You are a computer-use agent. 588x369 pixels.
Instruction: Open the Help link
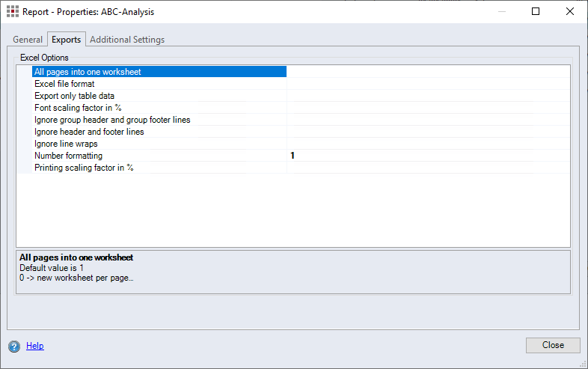[x=35, y=346]
